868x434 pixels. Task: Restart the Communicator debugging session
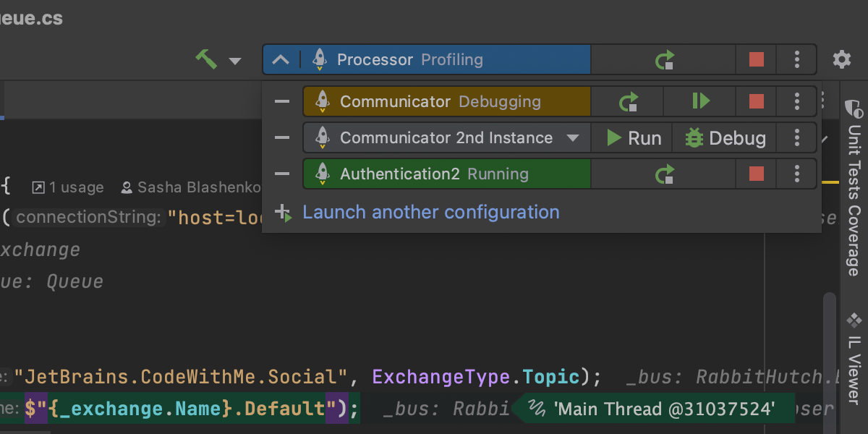coord(629,101)
